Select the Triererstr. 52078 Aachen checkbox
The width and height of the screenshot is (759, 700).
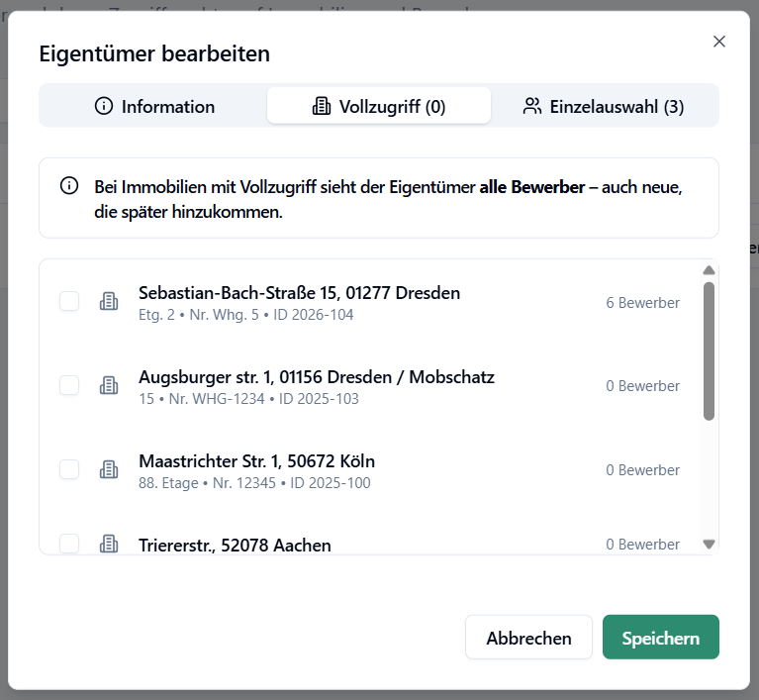(x=69, y=544)
